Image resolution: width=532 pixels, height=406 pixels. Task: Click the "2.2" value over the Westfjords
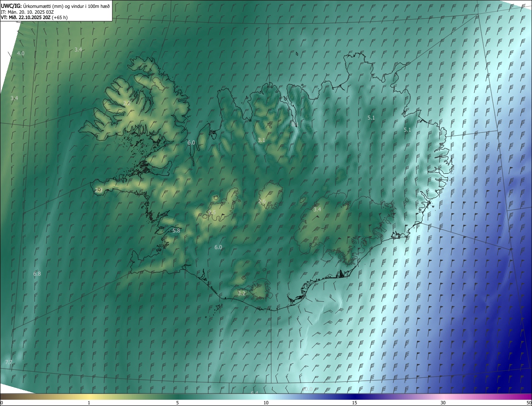tap(127, 103)
